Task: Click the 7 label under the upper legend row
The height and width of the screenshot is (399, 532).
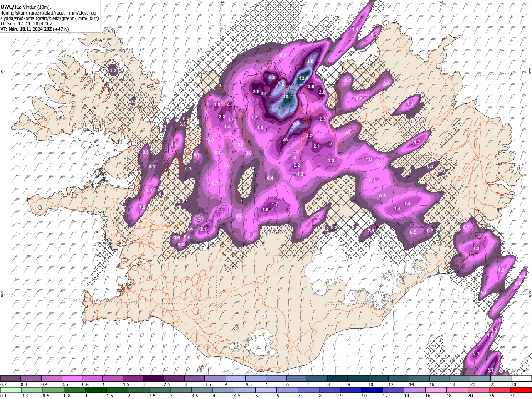Action: (308, 384)
